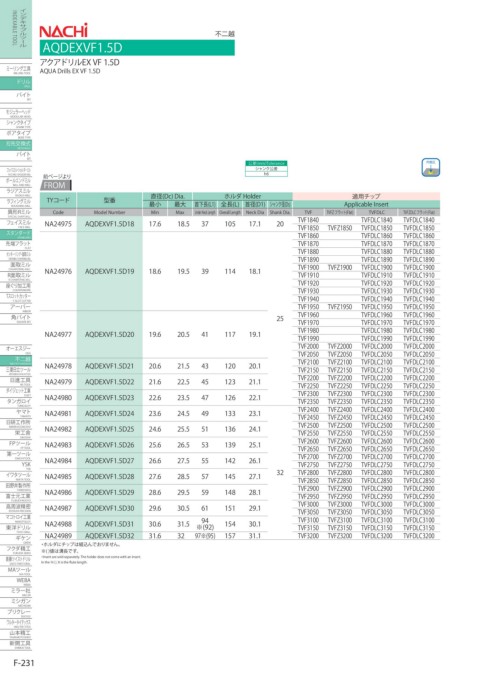480x677 pixels.
Task: Open the フェイスミル index tab
Action: point(16,223)
